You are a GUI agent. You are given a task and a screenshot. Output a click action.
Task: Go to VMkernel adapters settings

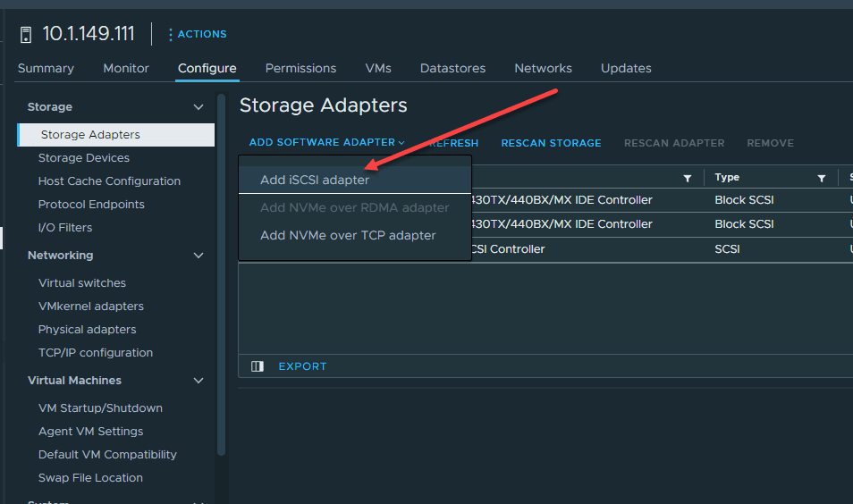(91, 307)
